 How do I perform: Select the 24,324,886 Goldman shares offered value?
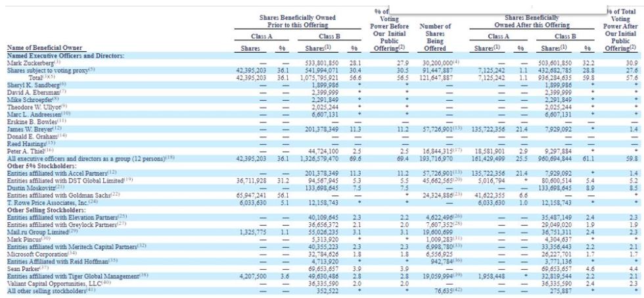coord(438,195)
